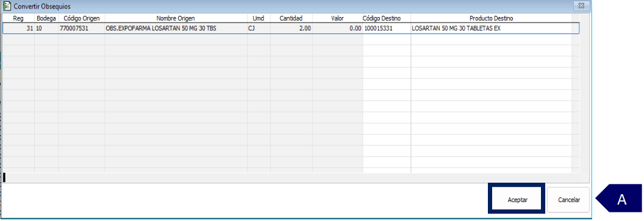Click the Convertir Obsequios window icon
Screen dimensions: 644x221
7,6
